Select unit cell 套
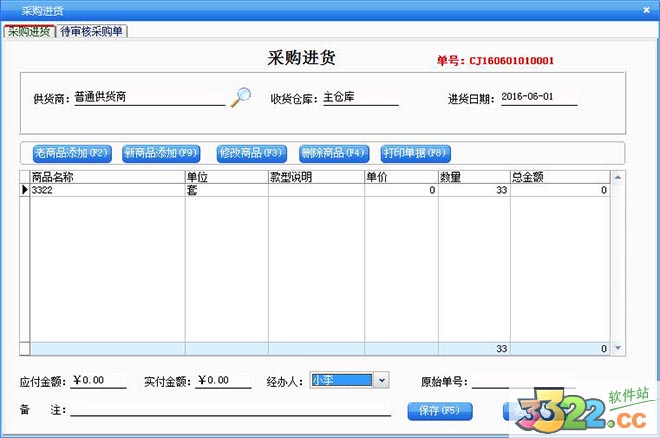 pyautogui.click(x=226, y=190)
